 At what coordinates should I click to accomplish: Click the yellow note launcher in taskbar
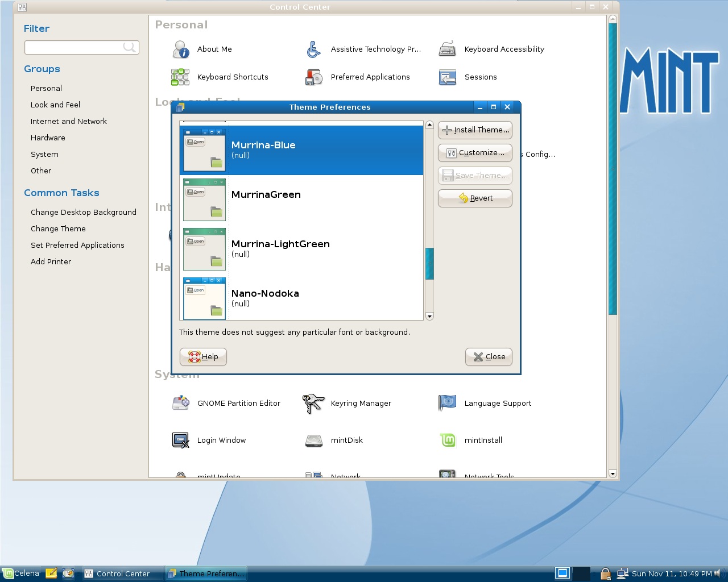(x=51, y=573)
